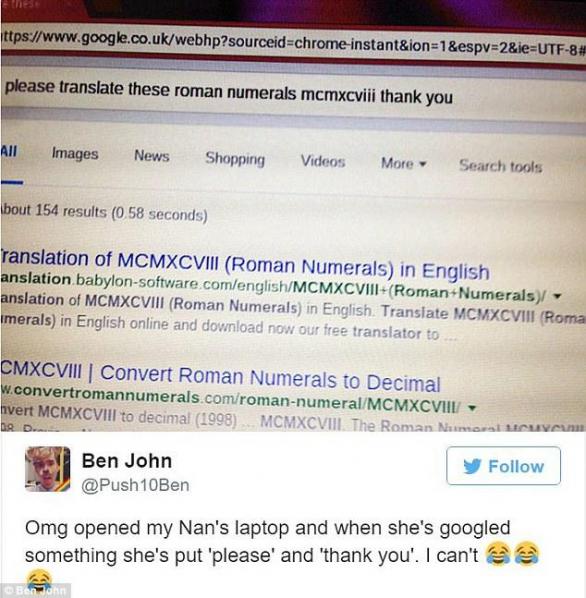Click the browser address bar URL

point(293,42)
